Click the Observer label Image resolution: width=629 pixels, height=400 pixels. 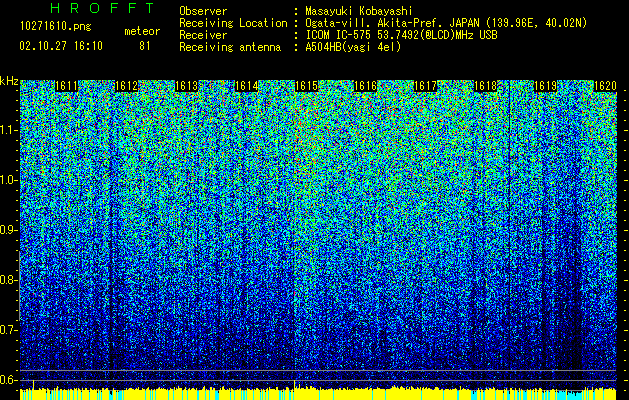[x=203, y=11]
